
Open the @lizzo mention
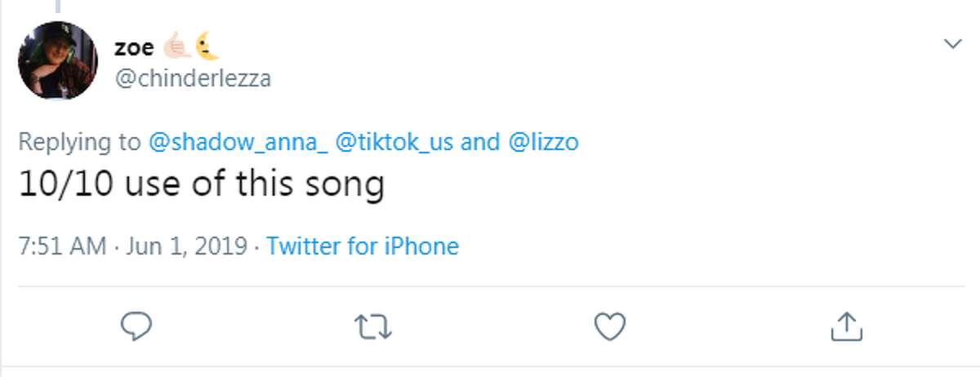pyautogui.click(x=544, y=142)
